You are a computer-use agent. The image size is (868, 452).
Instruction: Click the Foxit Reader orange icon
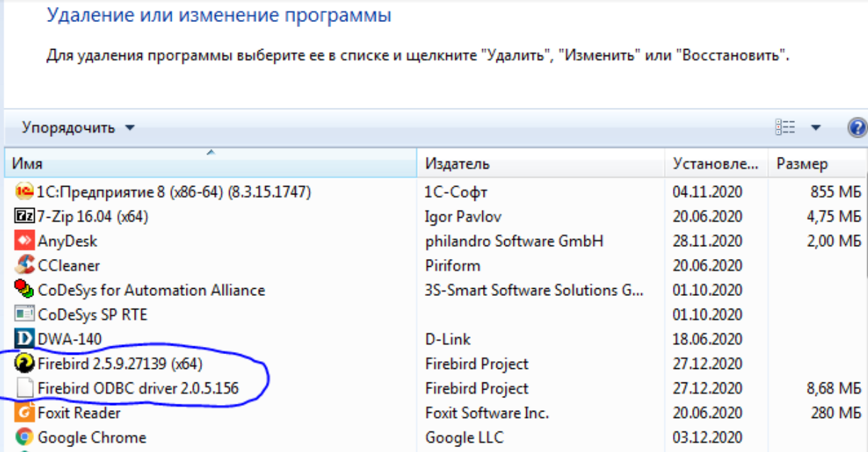[x=24, y=413]
